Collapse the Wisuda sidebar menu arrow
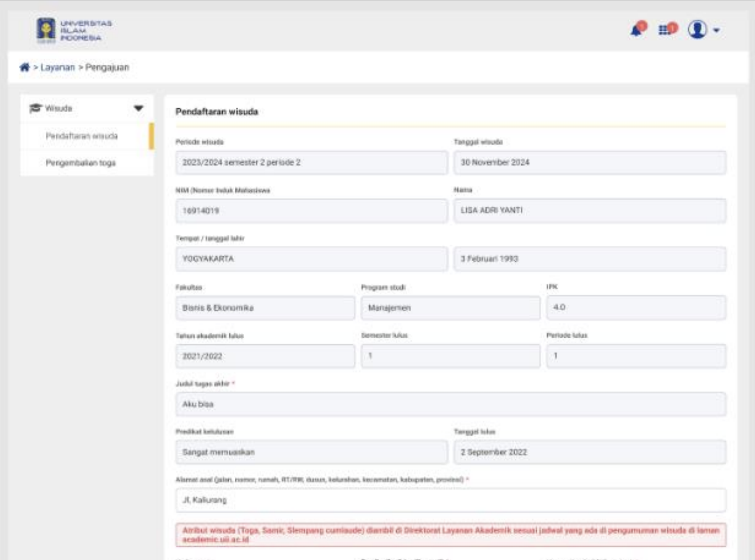Viewport: 755px width, 560px height. (x=138, y=108)
